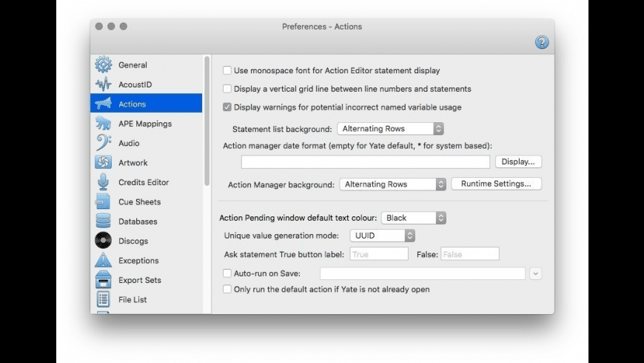
Task: Open Cue Sheets preferences section
Action: [147, 202]
